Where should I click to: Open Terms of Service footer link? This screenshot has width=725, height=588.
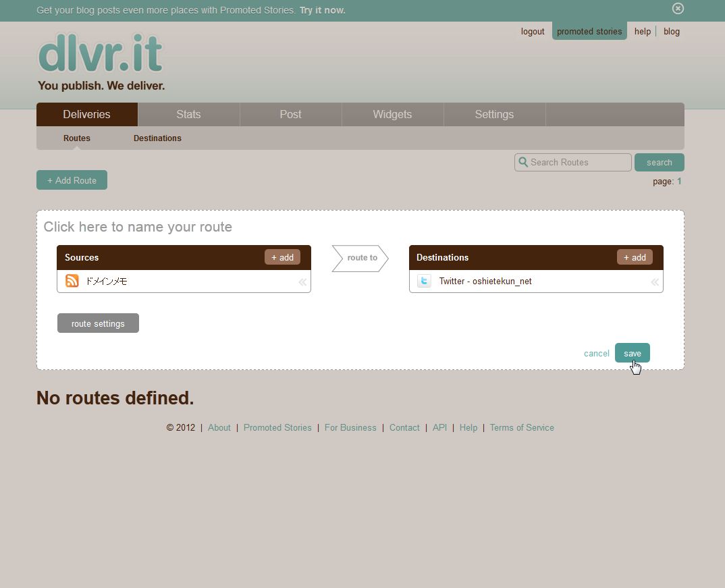coord(522,427)
